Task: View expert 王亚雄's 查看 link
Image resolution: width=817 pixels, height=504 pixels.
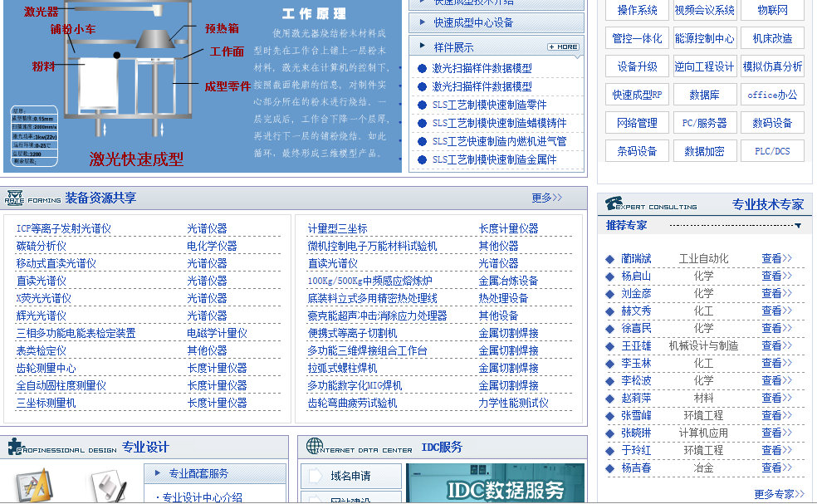Action: (x=776, y=345)
